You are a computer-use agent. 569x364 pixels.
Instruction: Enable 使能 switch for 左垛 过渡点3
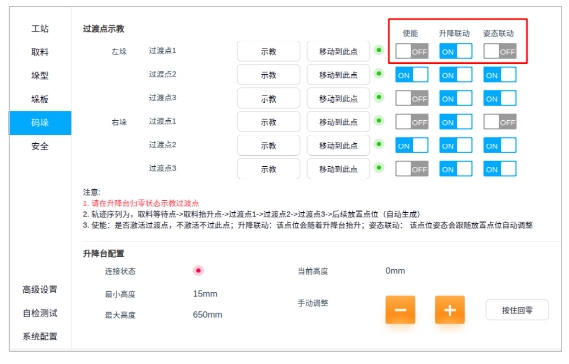pos(412,98)
